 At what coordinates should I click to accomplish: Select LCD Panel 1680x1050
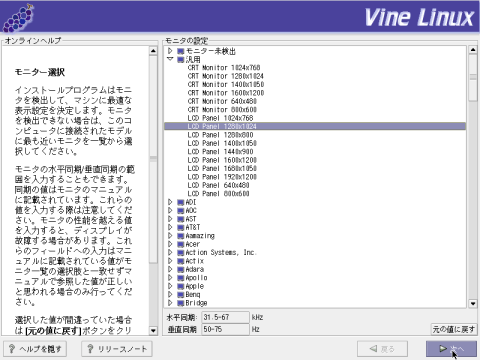[222, 168]
